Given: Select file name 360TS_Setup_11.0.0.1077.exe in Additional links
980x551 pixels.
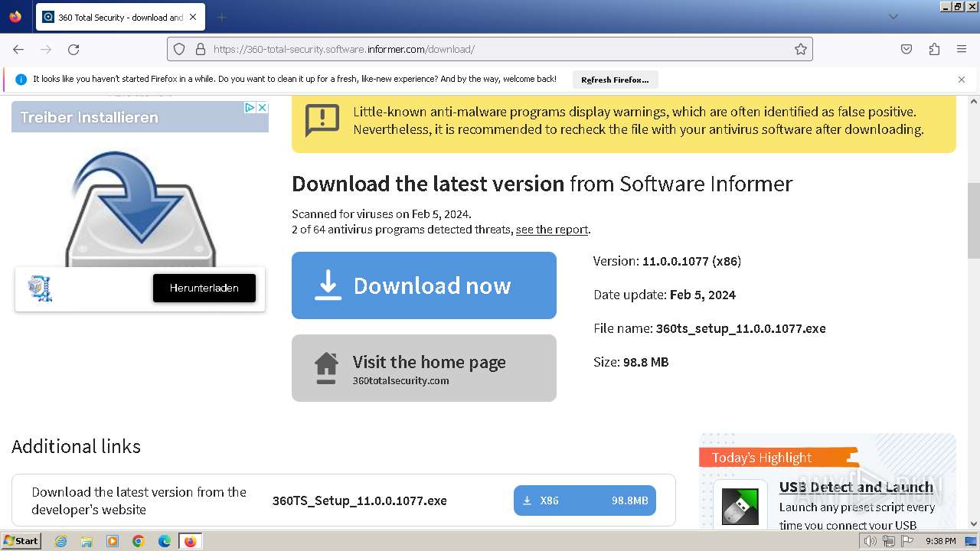Looking at the screenshot, I should click(x=360, y=500).
